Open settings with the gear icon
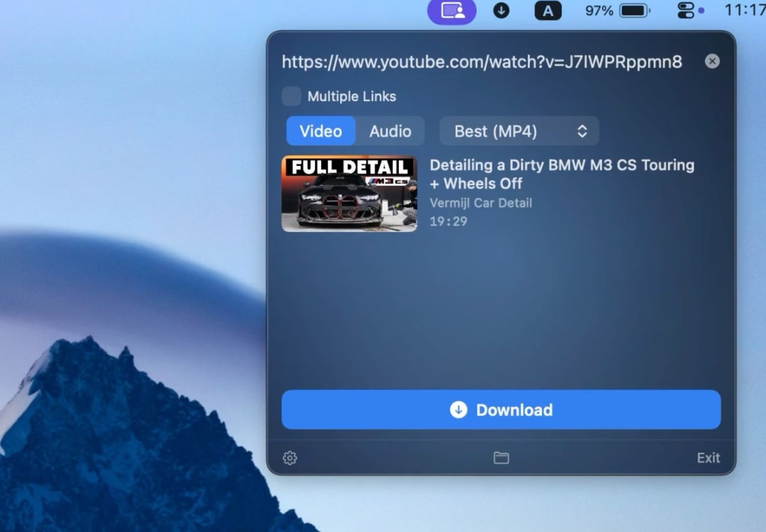 click(x=290, y=458)
